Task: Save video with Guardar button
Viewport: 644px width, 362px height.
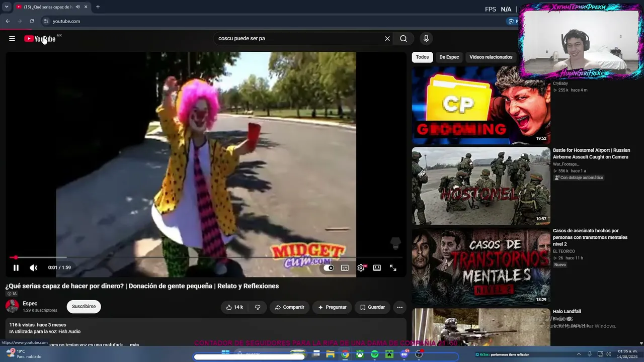Action: pyautogui.click(x=372, y=307)
